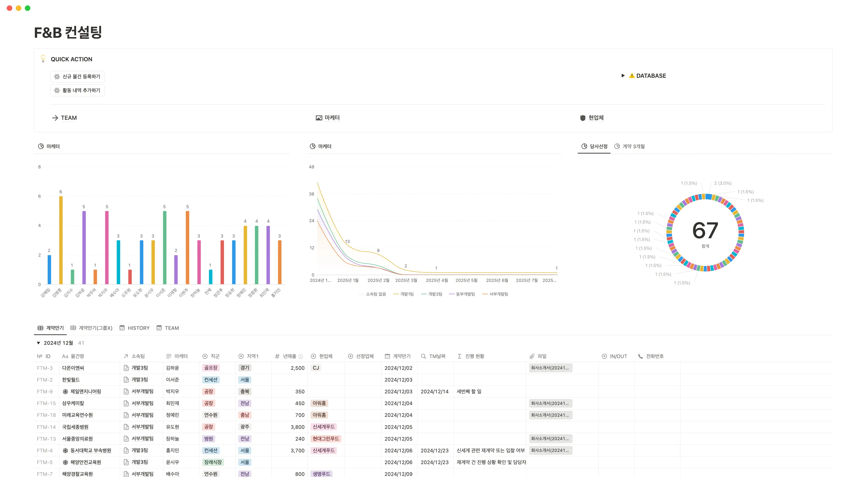Click the lightbulb icon beside QUICK ACTION
868x477 pixels.
(43, 59)
